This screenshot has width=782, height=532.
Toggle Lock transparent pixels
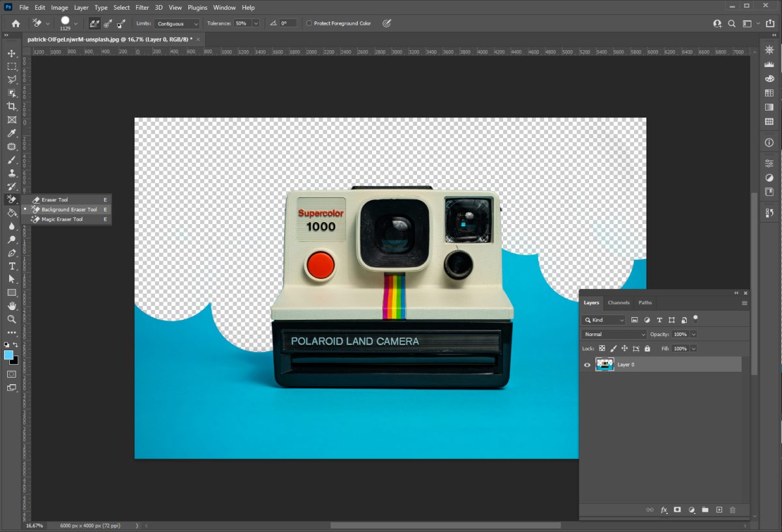pyautogui.click(x=602, y=349)
